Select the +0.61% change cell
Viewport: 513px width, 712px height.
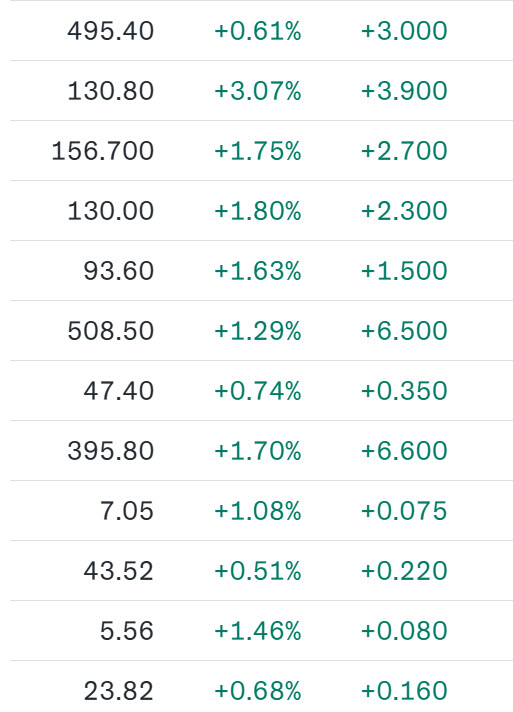(257, 31)
